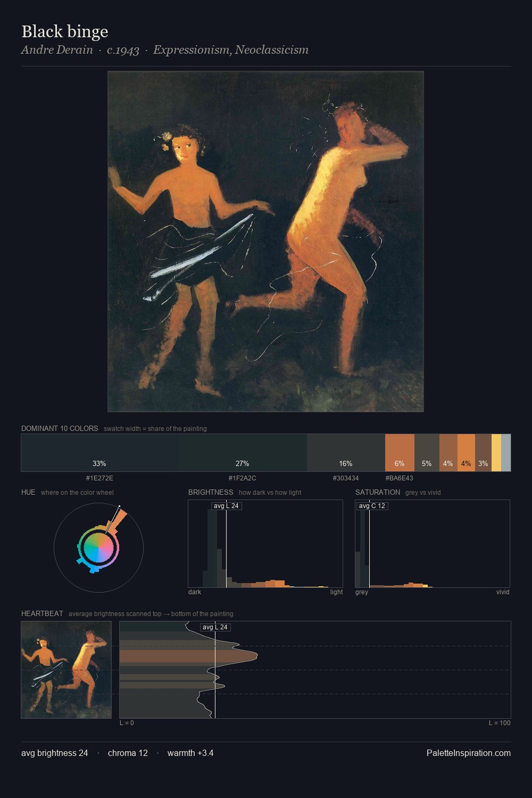Click the 'avg C 12' saturation label
The width and height of the screenshot is (532, 798).
372,506
